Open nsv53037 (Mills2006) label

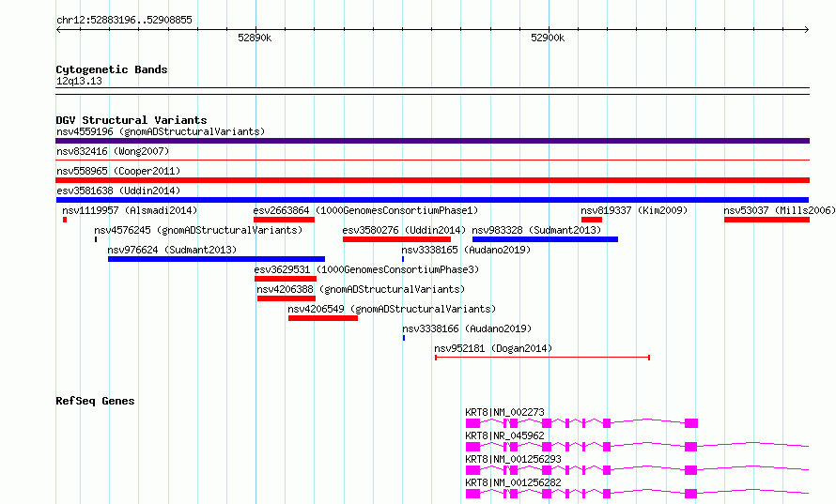[x=780, y=210]
